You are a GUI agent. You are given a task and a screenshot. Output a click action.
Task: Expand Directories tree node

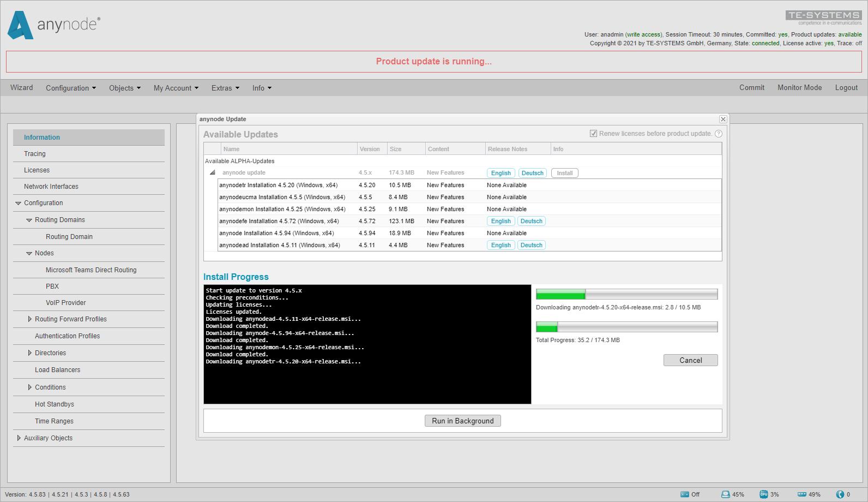[x=30, y=353]
